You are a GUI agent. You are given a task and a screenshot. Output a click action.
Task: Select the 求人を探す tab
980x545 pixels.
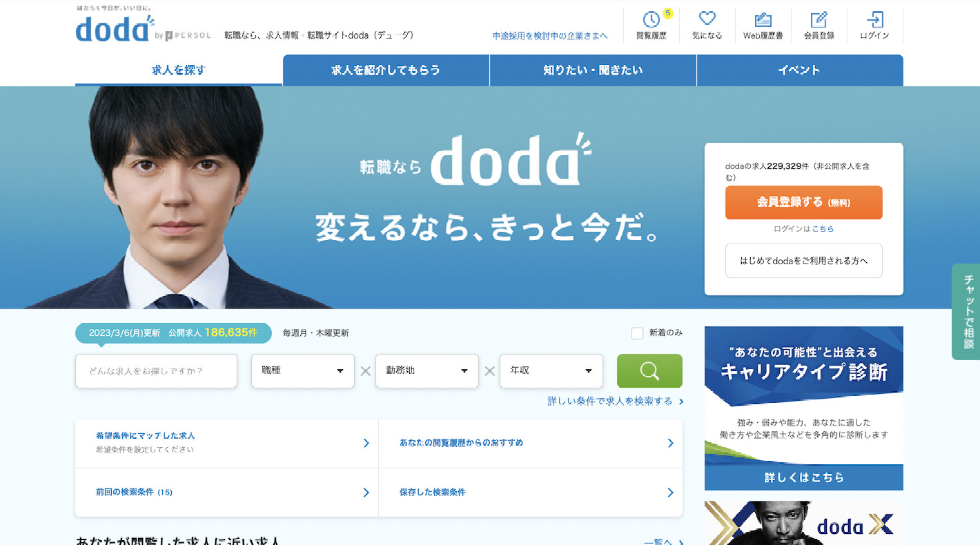179,70
